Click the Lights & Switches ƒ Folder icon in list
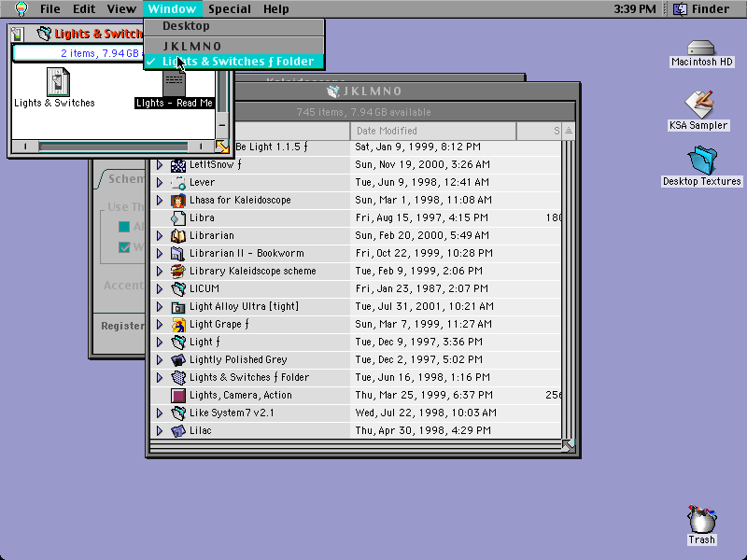Screen dimensions: 747x560 pyautogui.click(x=178, y=378)
